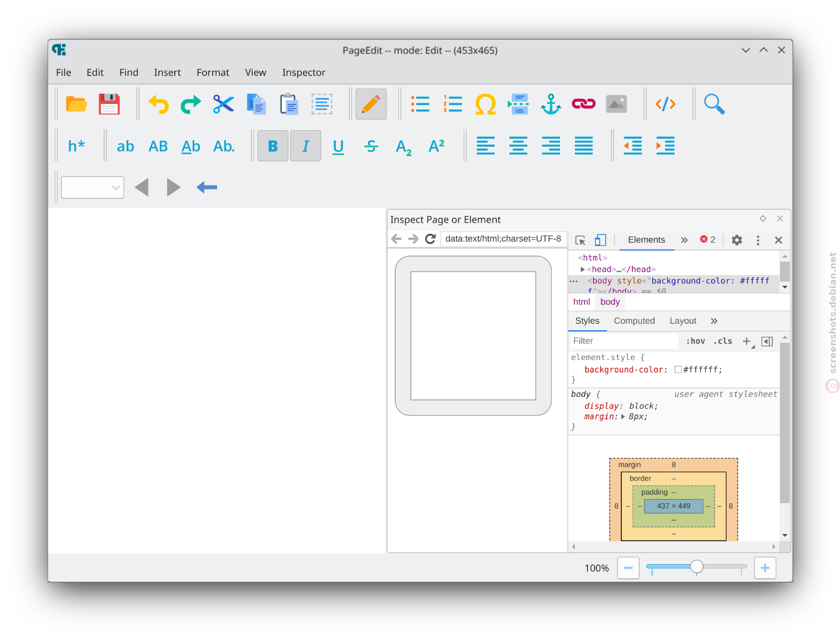Screen dimensions: 840x638
Task: Click the Select All icon
Action: click(x=322, y=105)
